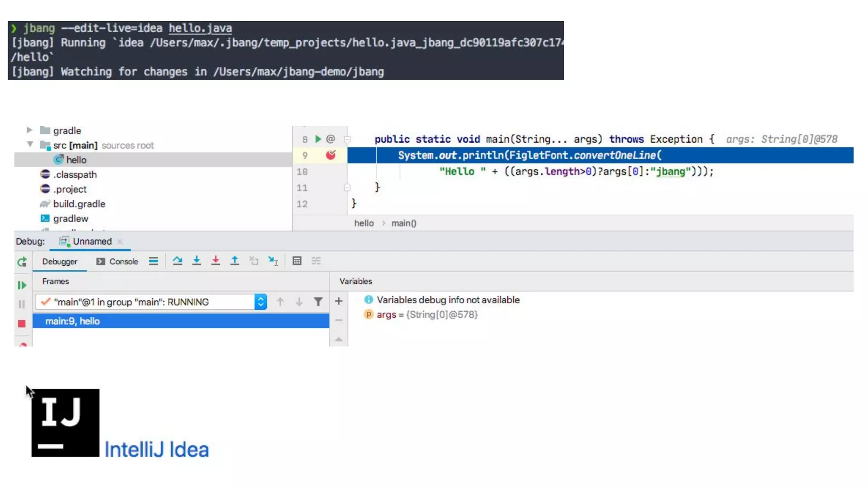Click the main() breadcrumb
This screenshot has width=868, height=488.
[x=403, y=223]
